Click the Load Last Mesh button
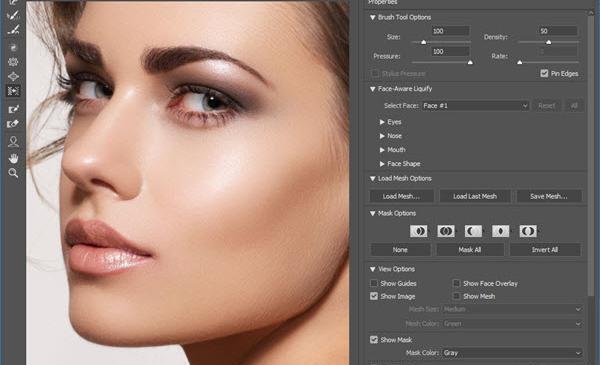Screen dimensions: 600x365 click(475, 196)
